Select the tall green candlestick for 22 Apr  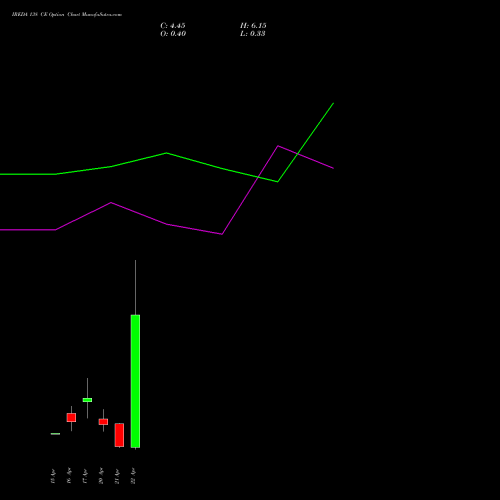[x=135, y=381]
